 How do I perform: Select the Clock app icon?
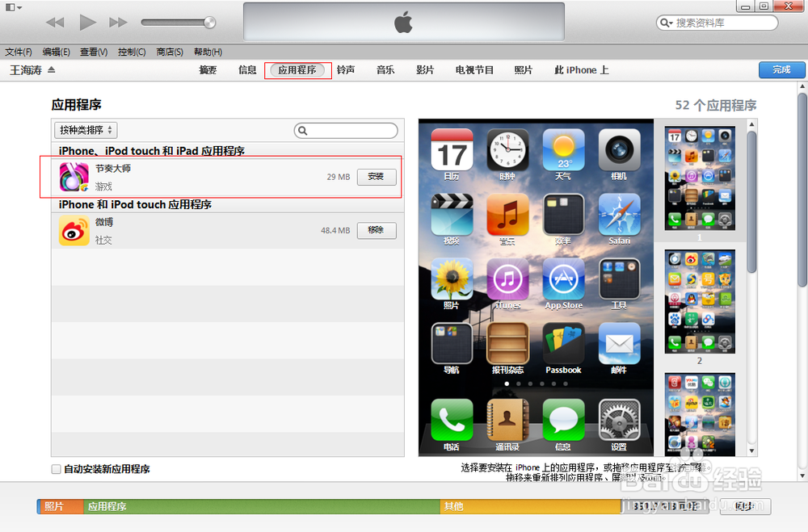(507, 149)
